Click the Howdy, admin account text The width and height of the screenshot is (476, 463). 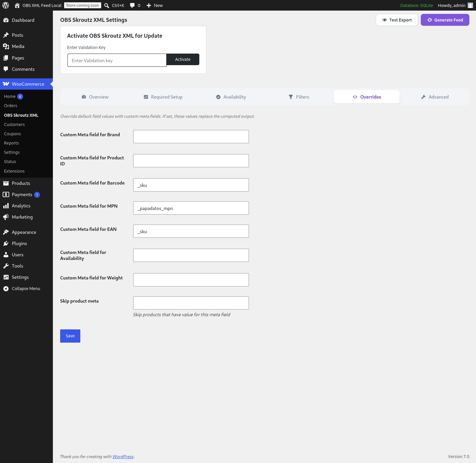[452, 5]
